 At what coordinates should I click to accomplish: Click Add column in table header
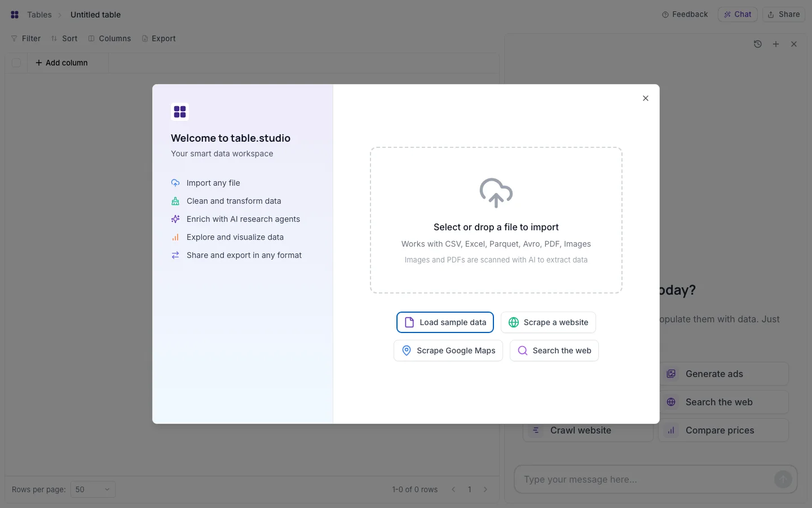point(61,63)
